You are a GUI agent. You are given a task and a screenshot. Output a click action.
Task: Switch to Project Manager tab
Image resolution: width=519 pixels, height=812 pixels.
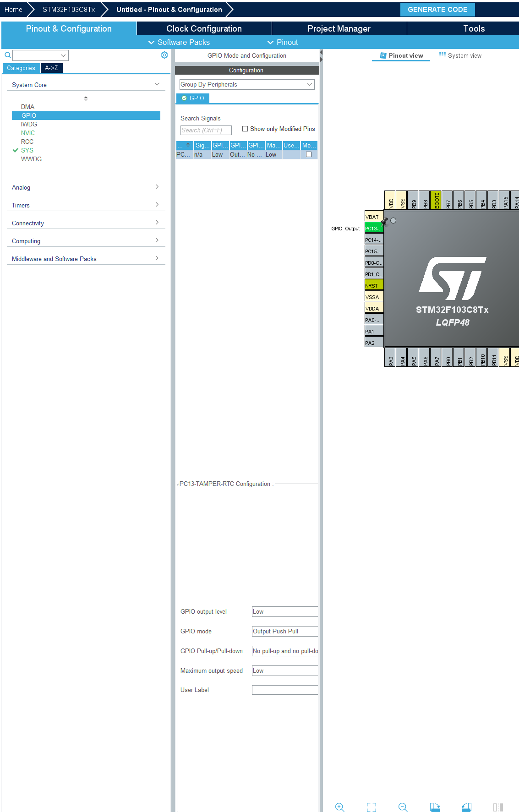[x=339, y=28]
